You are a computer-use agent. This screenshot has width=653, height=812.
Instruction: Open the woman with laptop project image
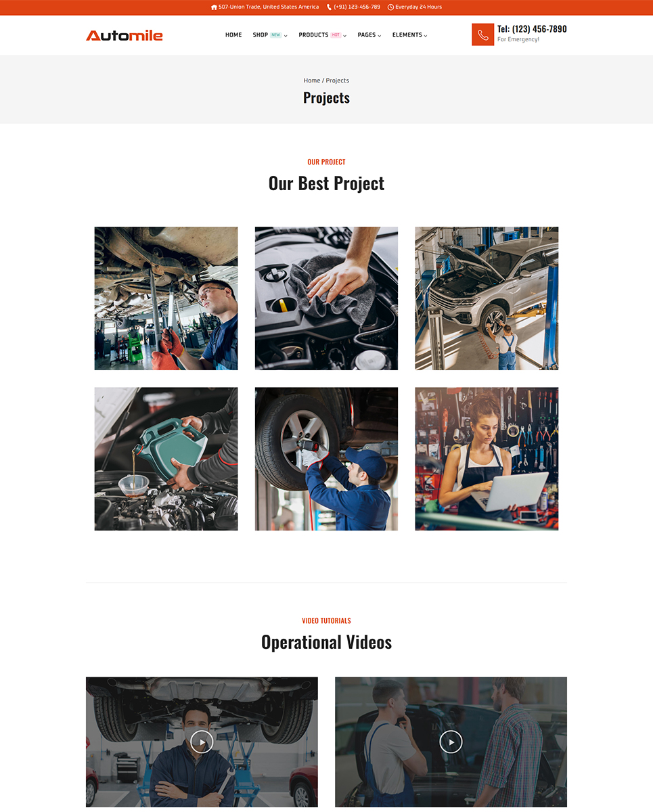487,459
